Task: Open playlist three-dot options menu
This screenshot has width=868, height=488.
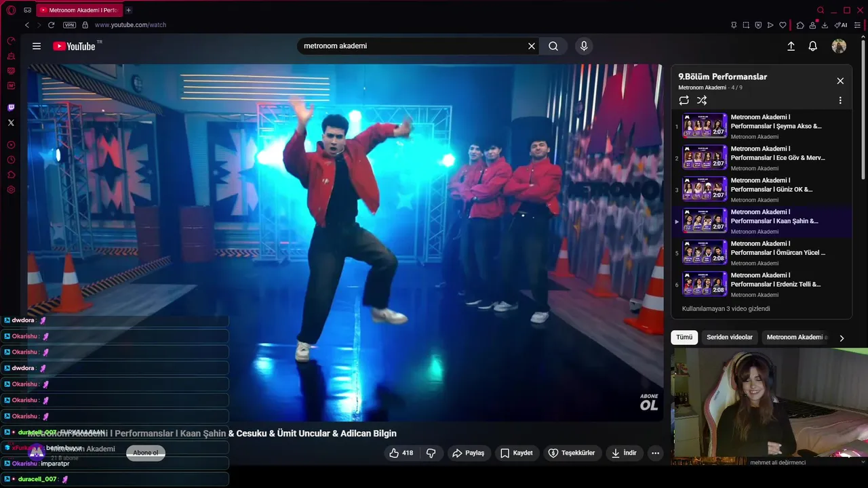Action: (840, 100)
